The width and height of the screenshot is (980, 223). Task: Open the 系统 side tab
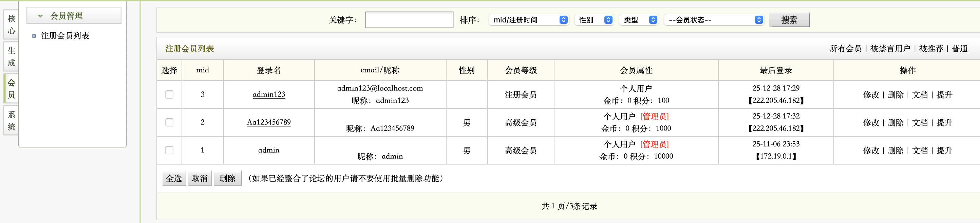point(12,120)
